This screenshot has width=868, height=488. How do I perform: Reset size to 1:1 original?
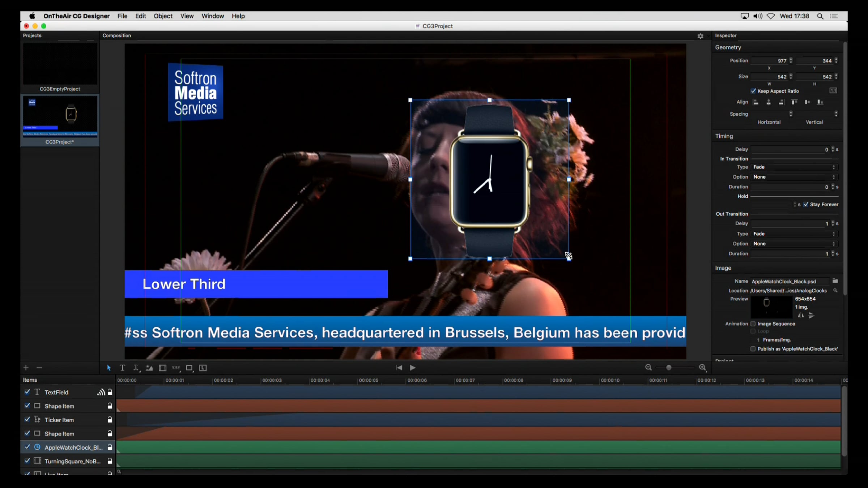click(833, 90)
